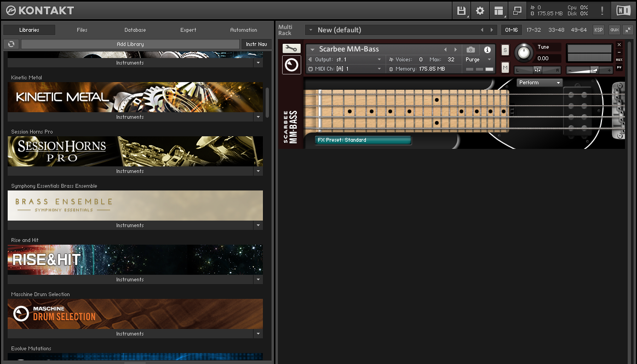This screenshot has height=364, width=637.
Task: Open the workspace layout panel menu
Action: click(498, 11)
